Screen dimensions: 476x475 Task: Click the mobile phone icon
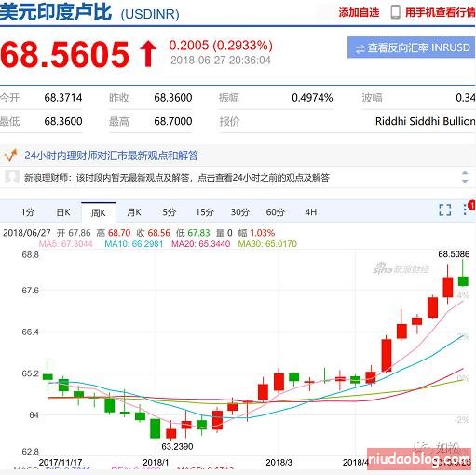click(395, 12)
